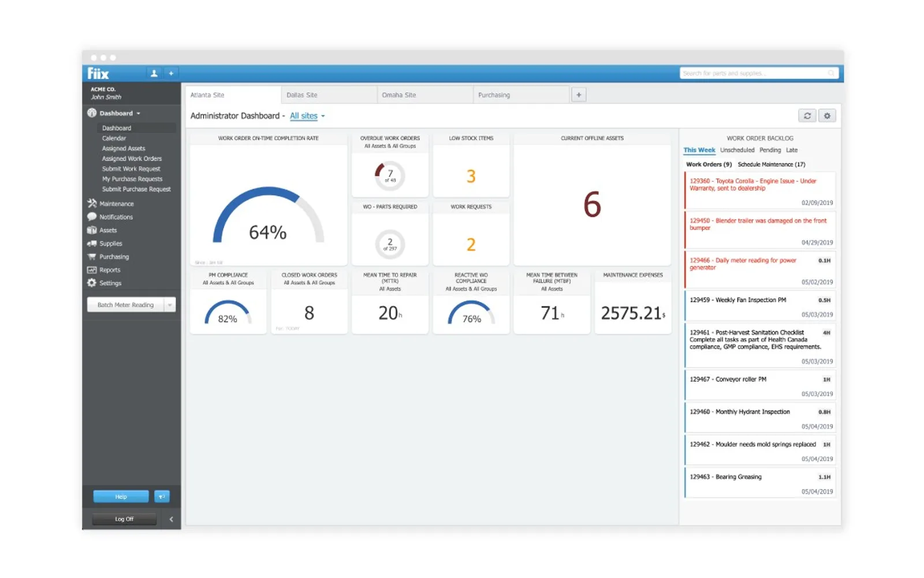Image resolution: width=924 pixels, height=578 pixels.
Task: Open the Supplies icon in sidebar
Action: pyautogui.click(x=92, y=243)
